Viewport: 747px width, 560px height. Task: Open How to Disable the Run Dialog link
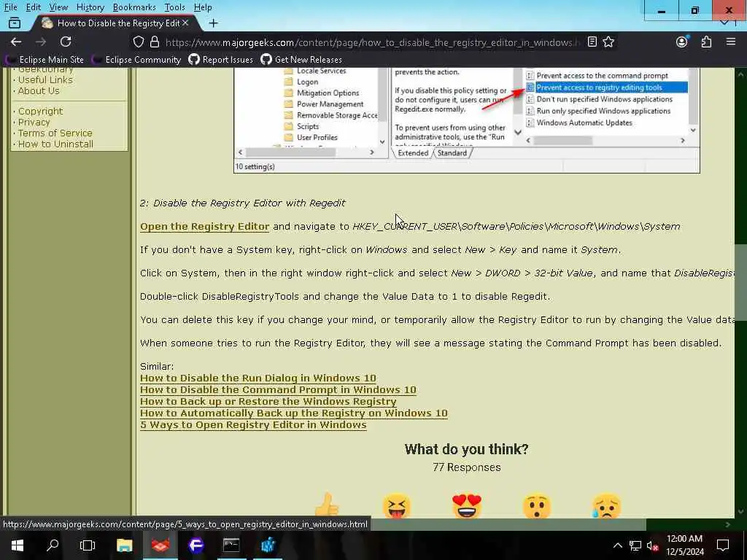[258, 378]
